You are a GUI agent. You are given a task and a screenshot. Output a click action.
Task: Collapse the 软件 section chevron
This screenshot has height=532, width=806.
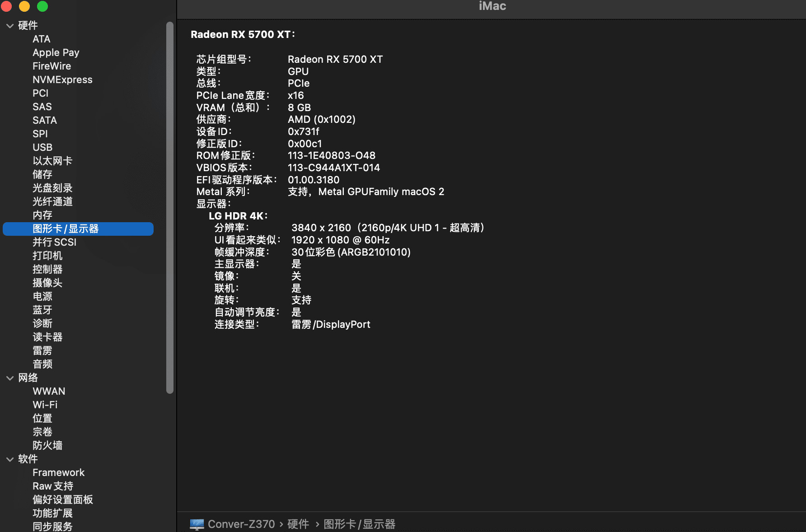(x=10, y=459)
